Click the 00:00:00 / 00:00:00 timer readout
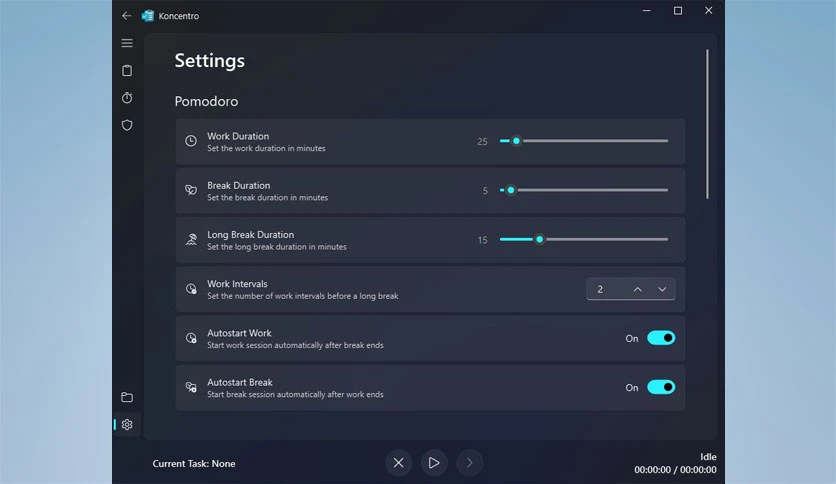The height and width of the screenshot is (484, 836). (675, 470)
